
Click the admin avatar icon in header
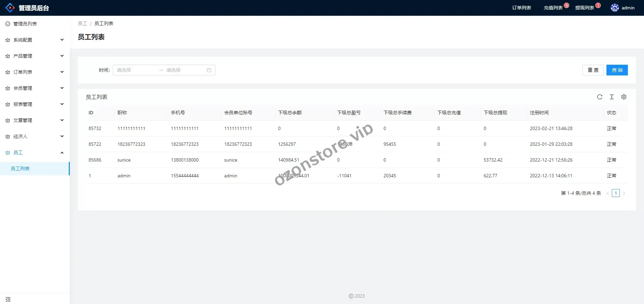(x=614, y=8)
